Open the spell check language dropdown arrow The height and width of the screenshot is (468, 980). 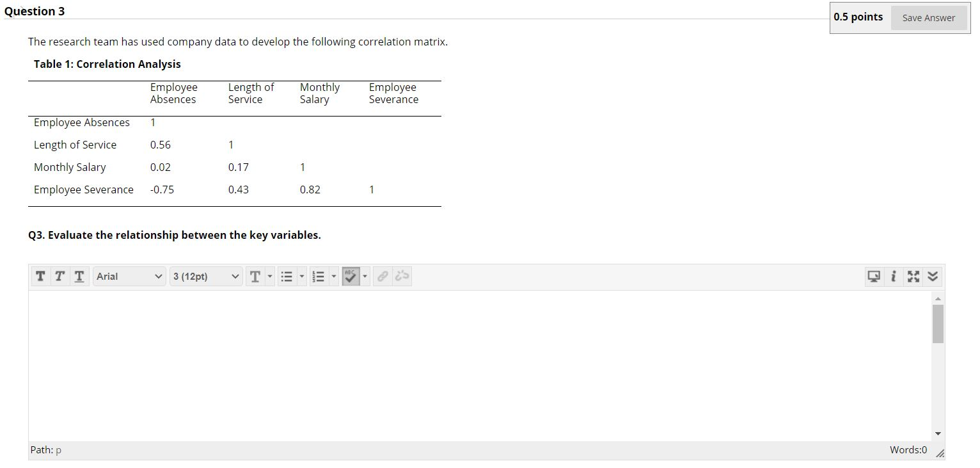[x=365, y=277]
